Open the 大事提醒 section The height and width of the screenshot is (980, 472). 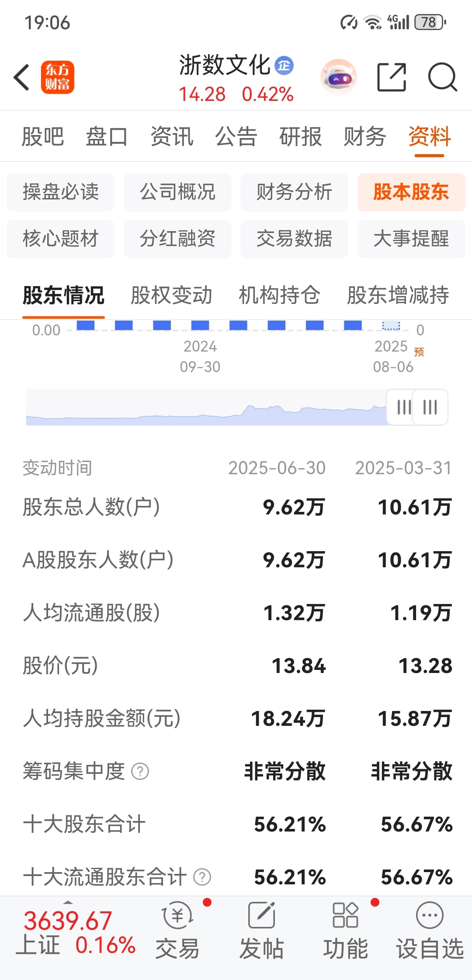pos(411,239)
